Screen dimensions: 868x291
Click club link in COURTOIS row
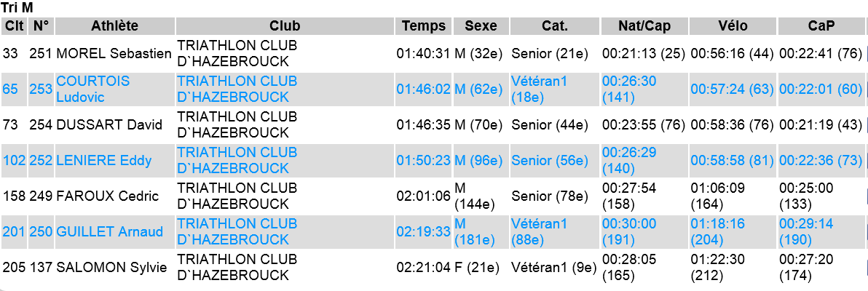pos(237,89)
